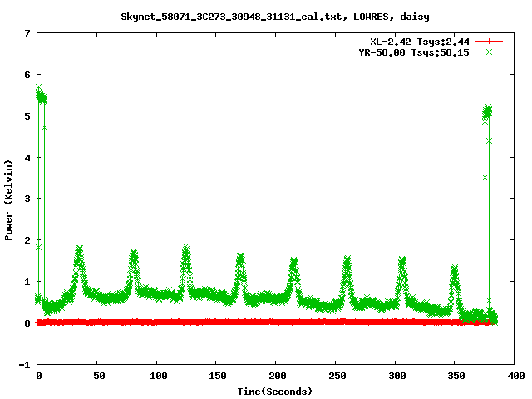Viewport: 532px width, 399px height.
Task: Click the x-axis tick label 100
Action: click(159, 376)
